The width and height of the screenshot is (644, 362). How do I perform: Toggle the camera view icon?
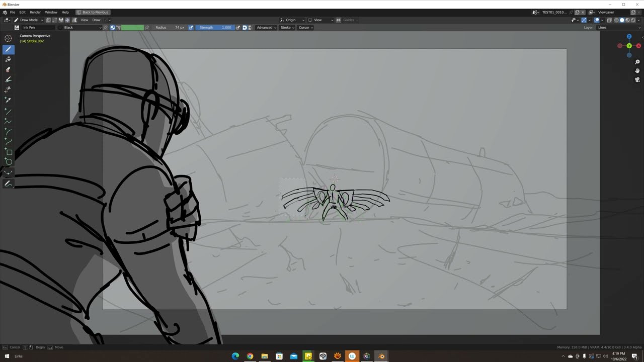click(x=637, y=79)
